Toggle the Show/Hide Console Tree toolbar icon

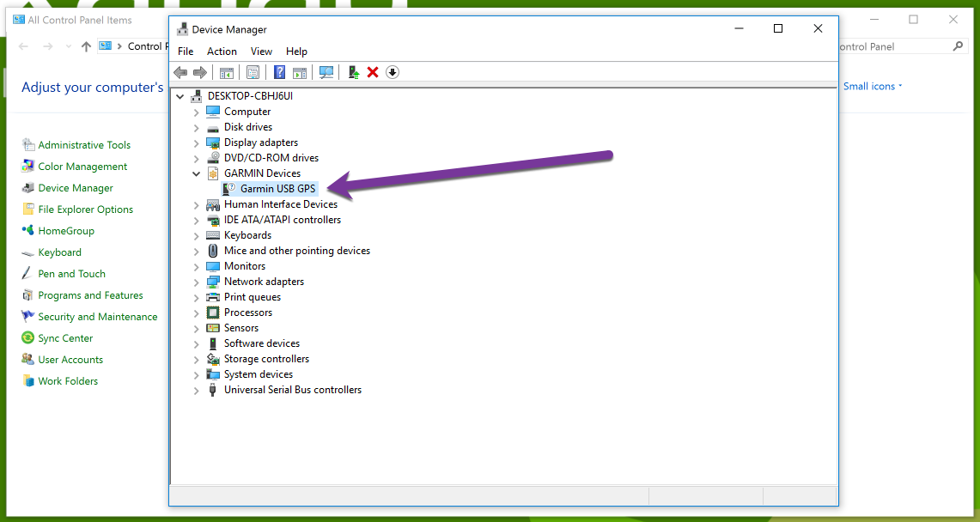(x=226, y=72)
